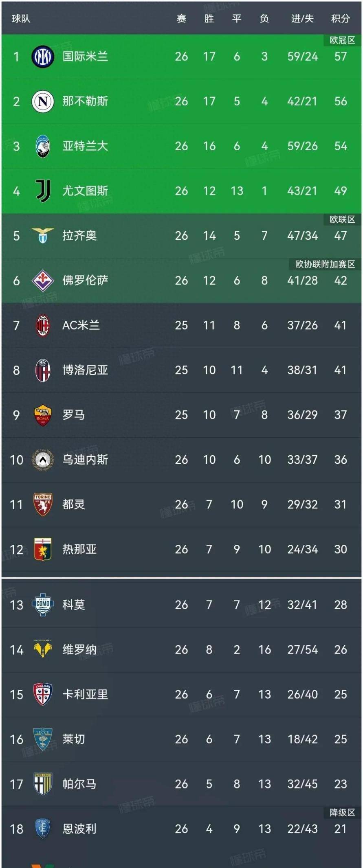The width and height of the screenshot is (363, 868).
Task: Click the Napoli club logo
Action: (43, 101)
